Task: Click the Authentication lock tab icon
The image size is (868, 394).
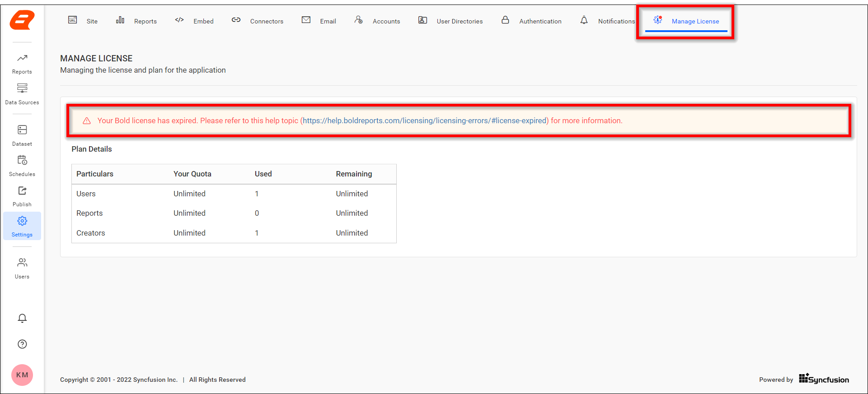Action: click(x=505, y=20)
